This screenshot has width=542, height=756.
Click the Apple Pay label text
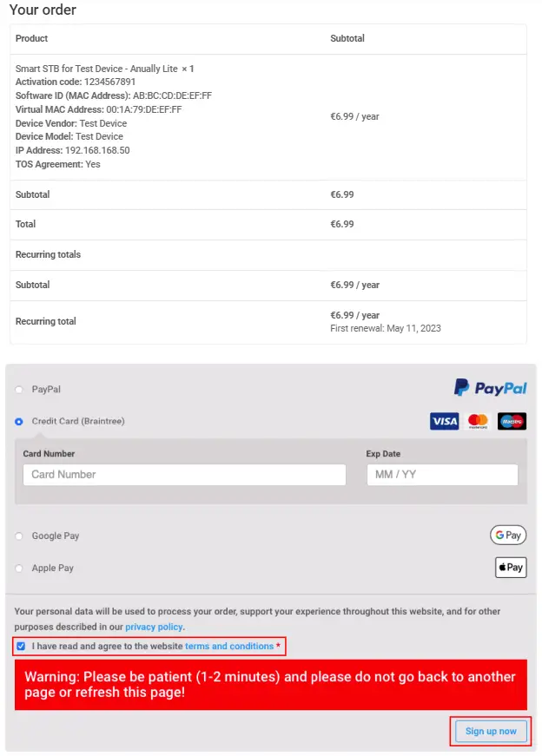[53, 568]
